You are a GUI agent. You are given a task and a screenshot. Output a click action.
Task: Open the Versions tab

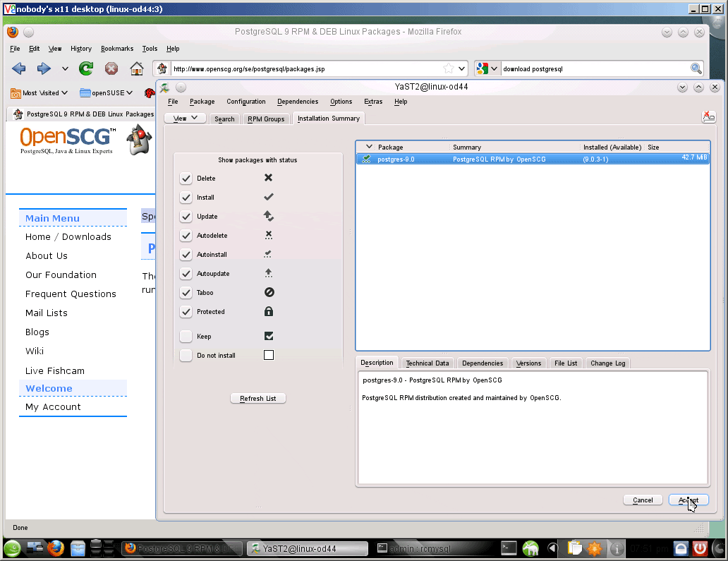(x=528, y=363)
